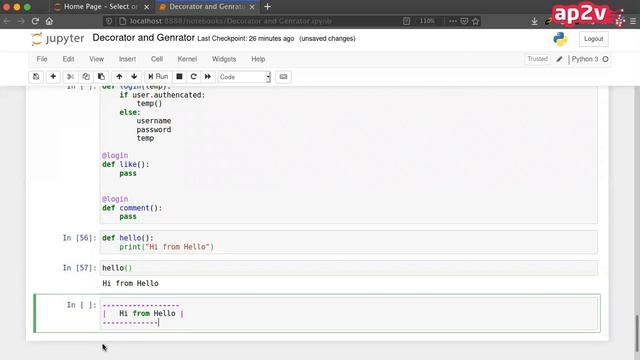This screenshot has width=640, height=360.
Task: Open a new browser tab
Action: [267, 7]
